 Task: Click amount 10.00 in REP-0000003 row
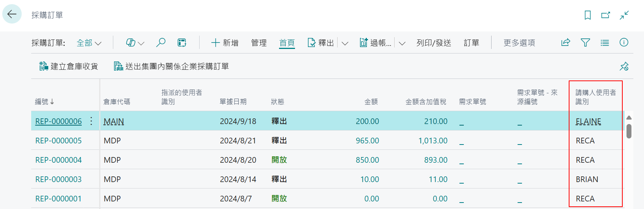370,179
